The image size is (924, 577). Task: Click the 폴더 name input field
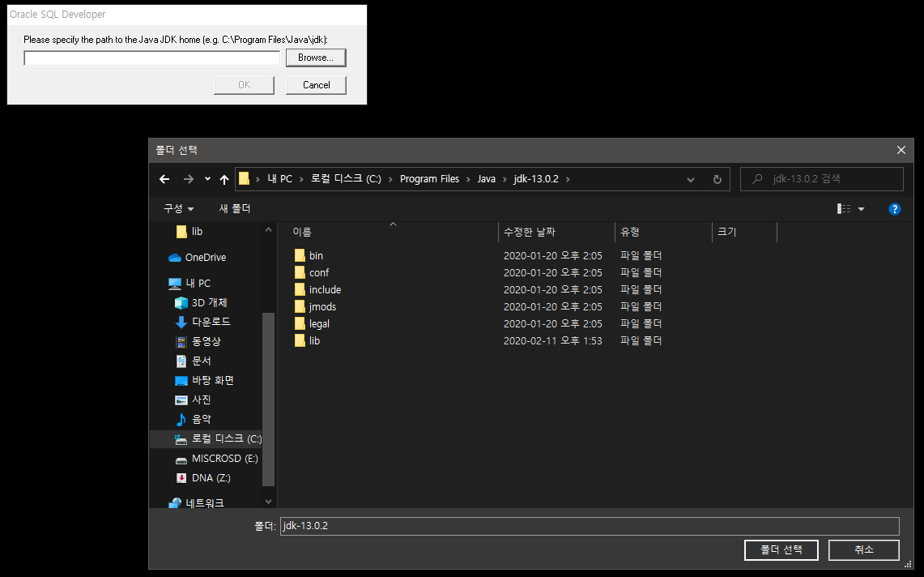590,526
